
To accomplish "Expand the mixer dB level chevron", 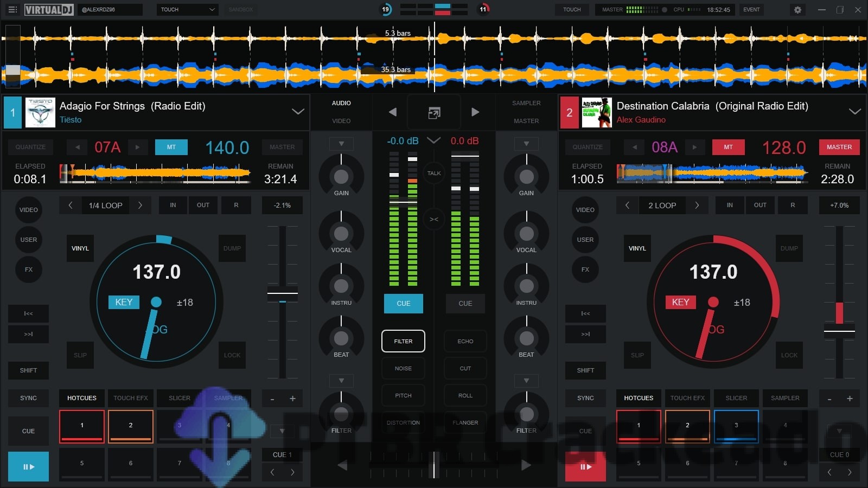I will pyautogui.click(x=434, y=140).
